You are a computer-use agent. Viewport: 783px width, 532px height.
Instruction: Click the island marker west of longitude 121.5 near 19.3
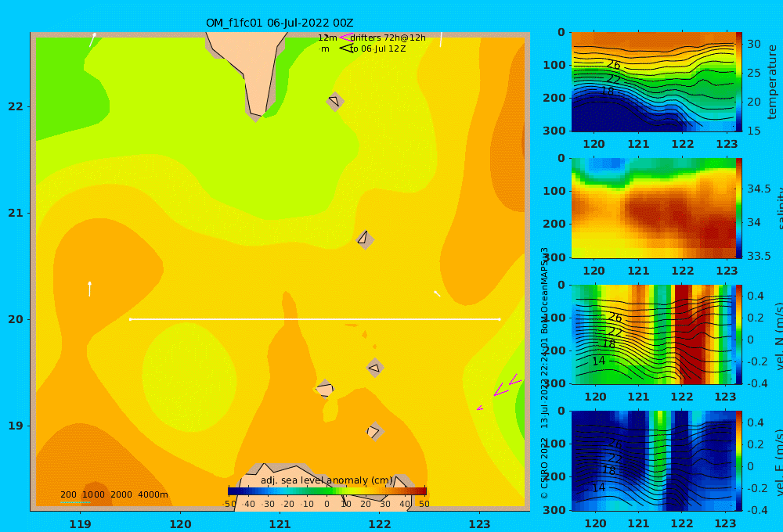point(325,388)
